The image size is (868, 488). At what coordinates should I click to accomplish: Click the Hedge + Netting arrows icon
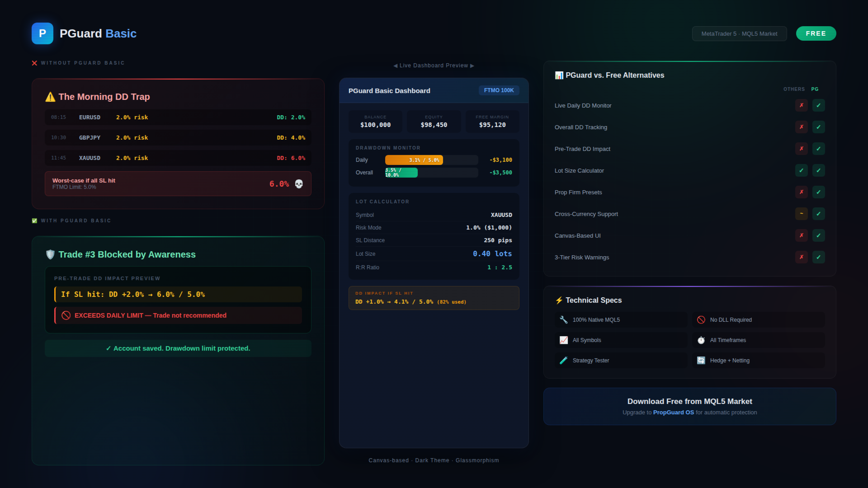[701, 361]
